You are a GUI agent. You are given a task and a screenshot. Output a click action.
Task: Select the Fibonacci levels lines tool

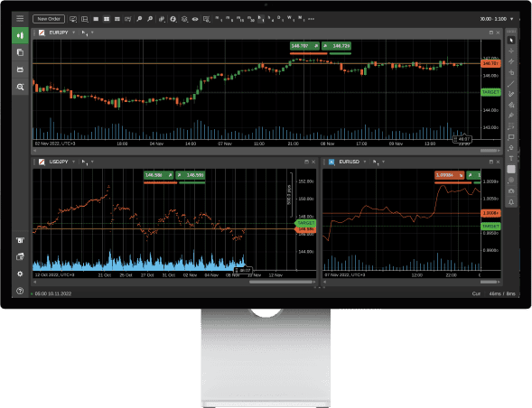[511, 126]
